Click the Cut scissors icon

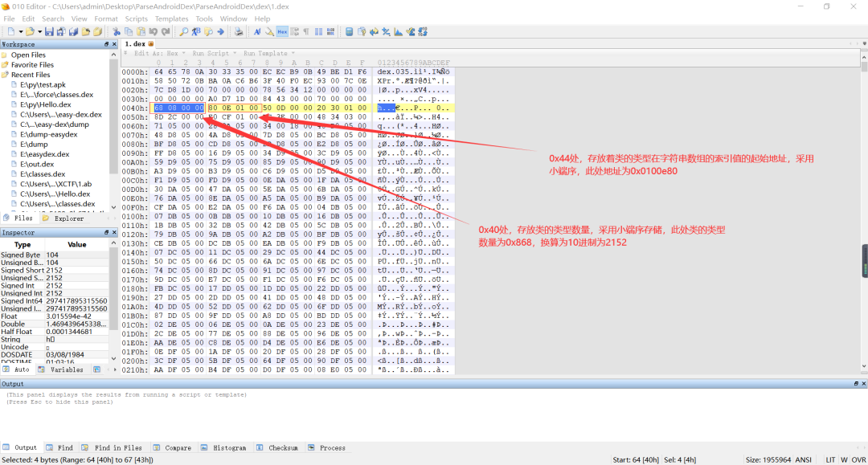pyautogui.click(x=117, y=31)
